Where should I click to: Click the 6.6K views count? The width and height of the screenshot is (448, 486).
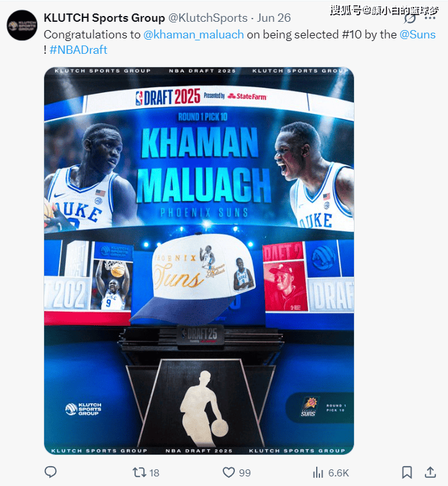click(x=339, y=473)
